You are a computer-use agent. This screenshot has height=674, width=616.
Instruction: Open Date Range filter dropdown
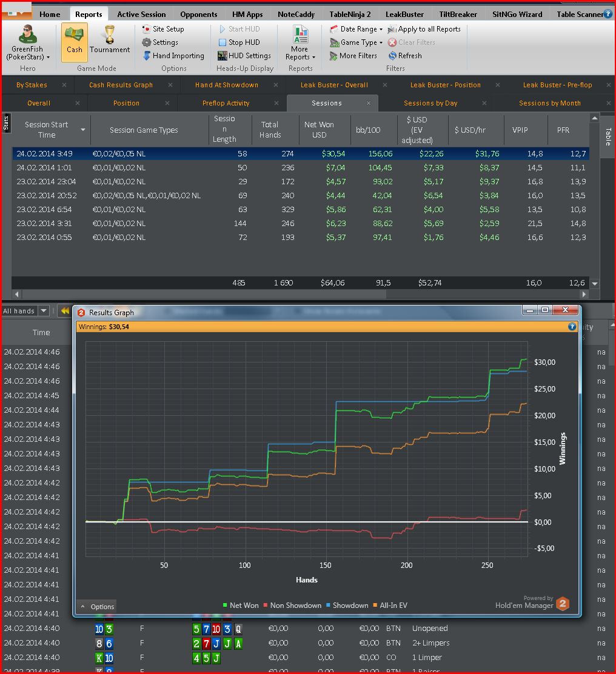[x=356, y=29]
